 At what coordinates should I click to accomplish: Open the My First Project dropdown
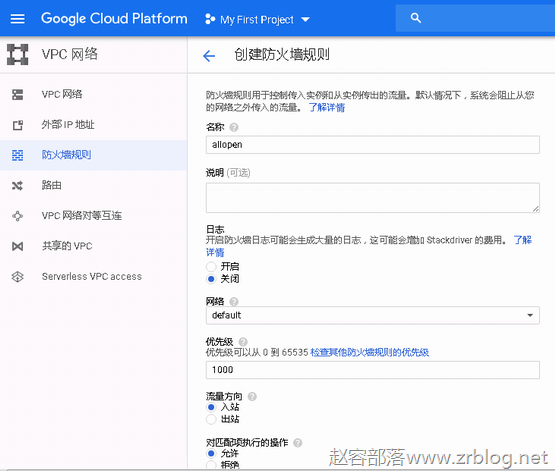[x=257, y=19]
